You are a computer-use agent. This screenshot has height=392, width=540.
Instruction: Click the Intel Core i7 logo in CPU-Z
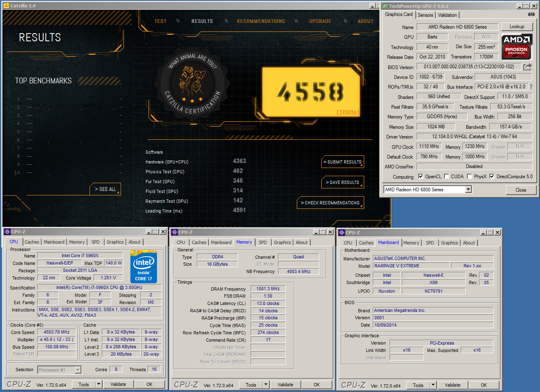143,267
